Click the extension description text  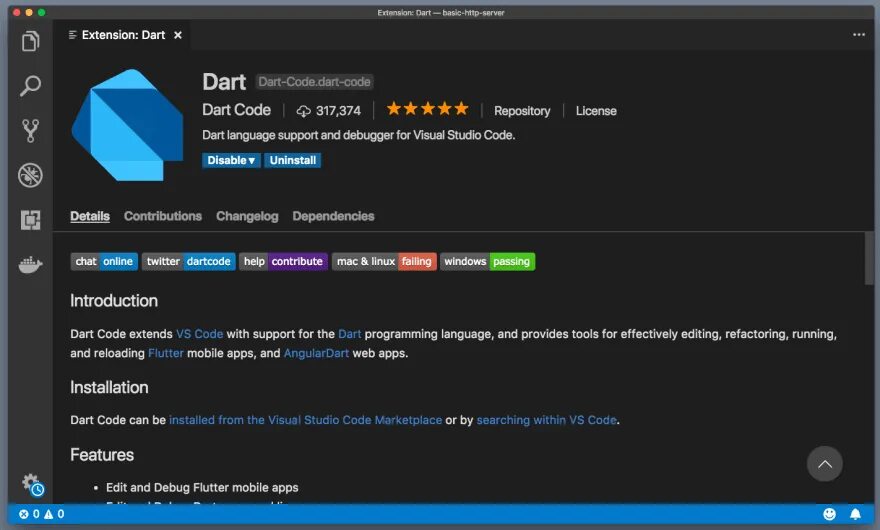coord(359,135)
